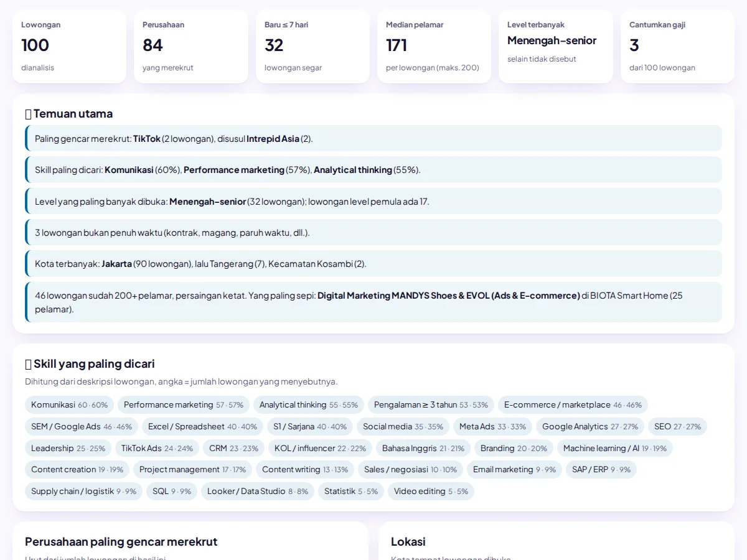747x560 pixels.
Task: Select the 'Komunikasi 60' skill chip
Action: click(x=70, y=405)
